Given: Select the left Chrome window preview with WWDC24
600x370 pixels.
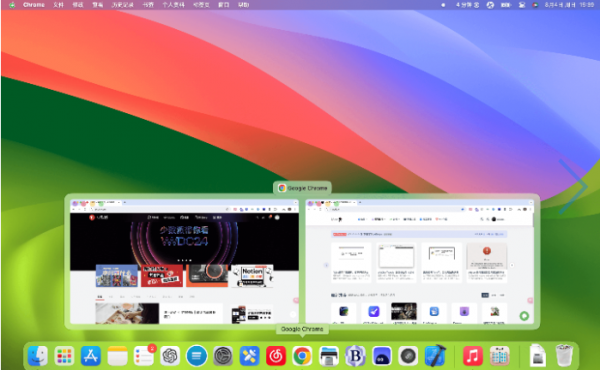Looking at the screenshot, I should pos(184,261).
